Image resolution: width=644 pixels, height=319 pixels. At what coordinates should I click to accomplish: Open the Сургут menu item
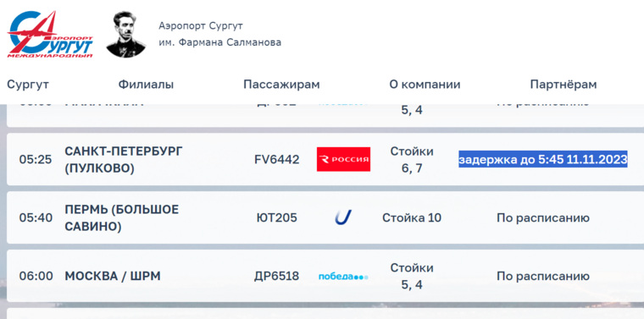pos(28,85)
